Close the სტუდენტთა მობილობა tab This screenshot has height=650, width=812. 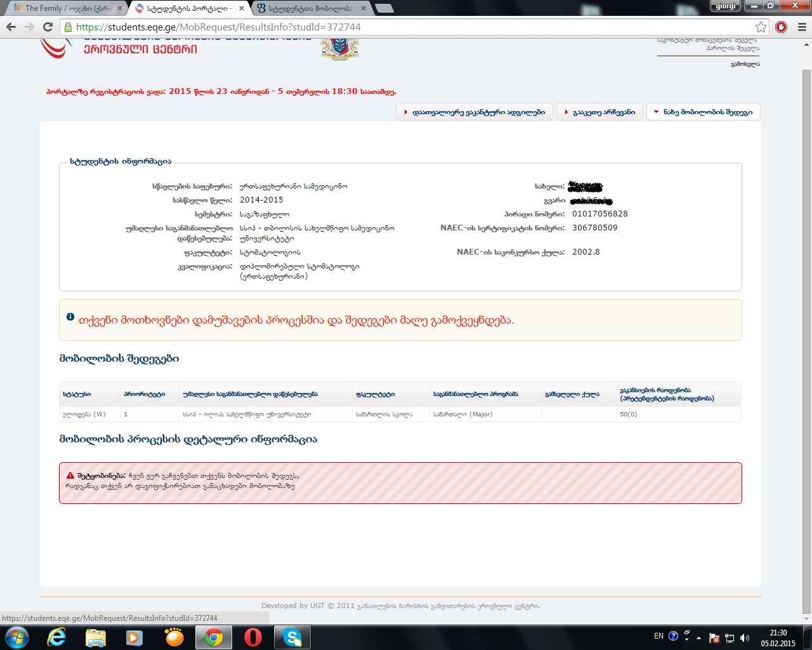[x=363, y=8]
